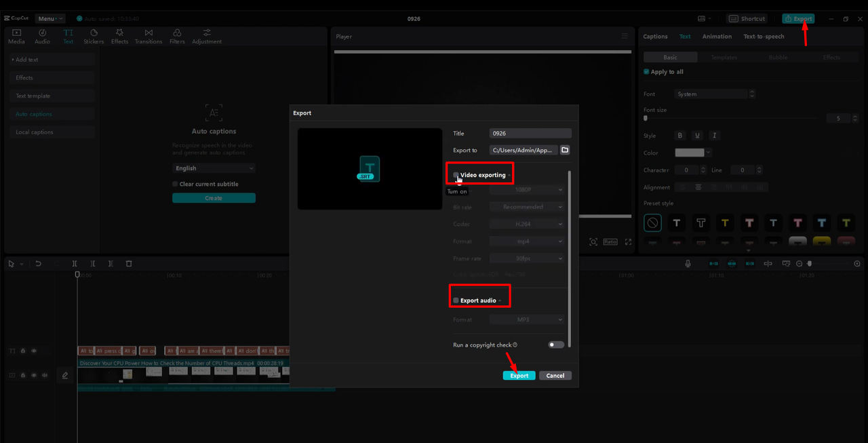
Task: Switch to Captions tab in right panel
Action: tap(655, 37)
